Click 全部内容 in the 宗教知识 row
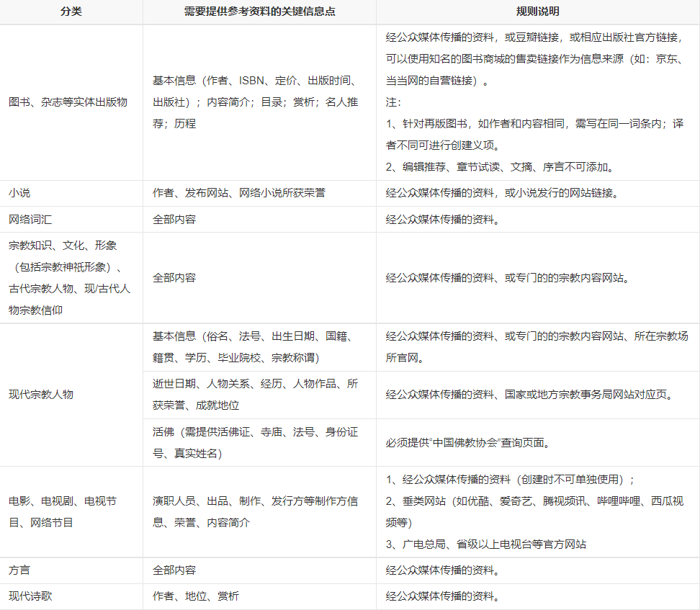Screen dimensions: 700x610 click(174, 278)
